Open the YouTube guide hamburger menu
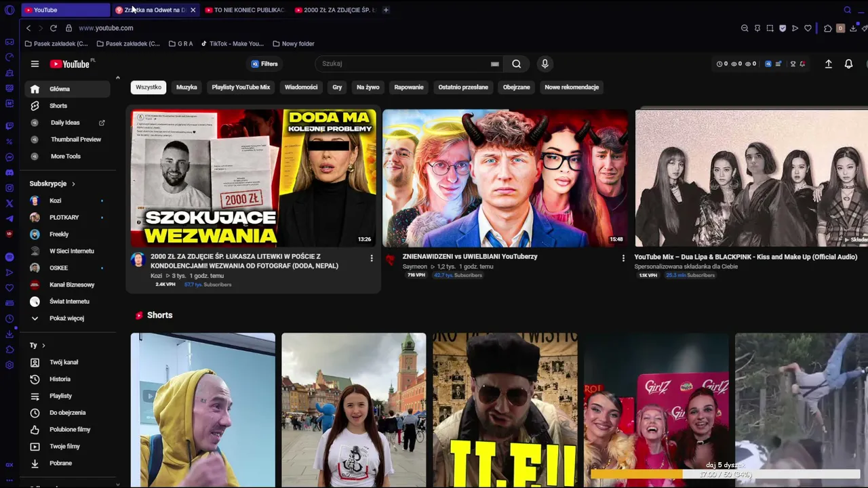Viewport: 868px width, 488px height. tap(35, 64)
